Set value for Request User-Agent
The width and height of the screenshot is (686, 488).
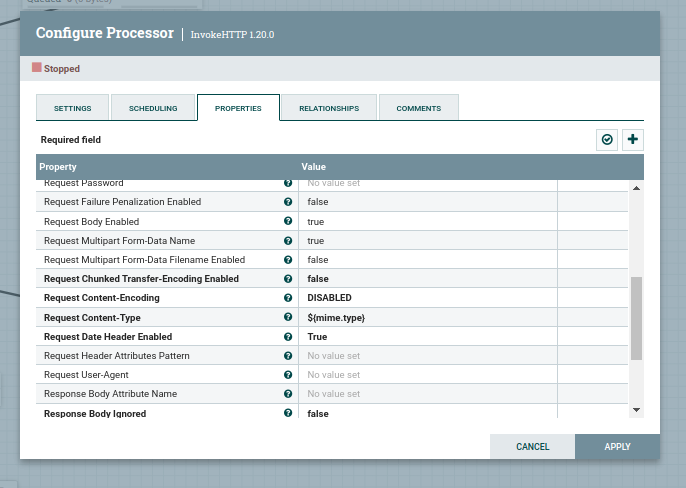pyautogui.click(x=428, y=375)
